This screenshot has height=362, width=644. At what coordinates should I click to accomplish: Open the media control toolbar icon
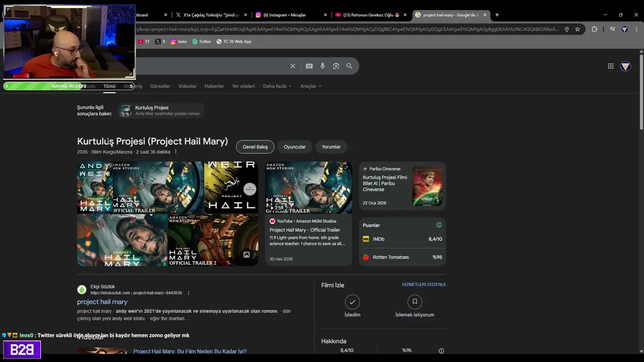pyautogui.click(x=612, y=29)
